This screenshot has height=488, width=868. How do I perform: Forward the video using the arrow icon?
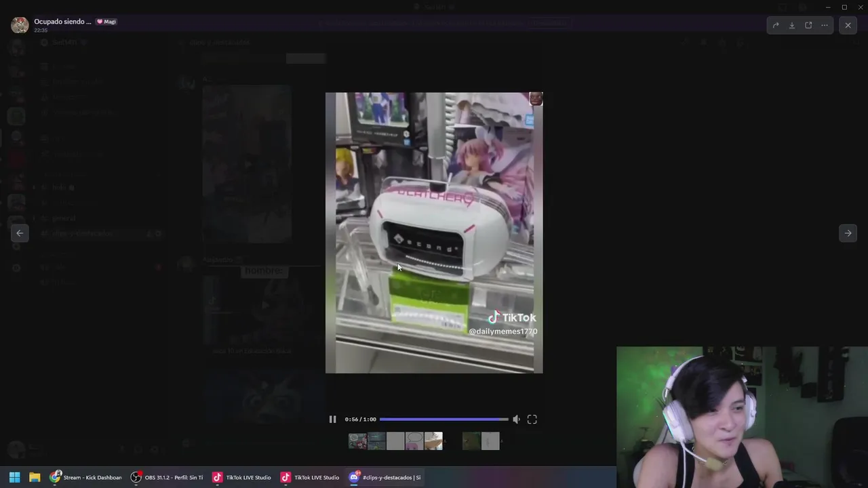click(x=776, y=25)
